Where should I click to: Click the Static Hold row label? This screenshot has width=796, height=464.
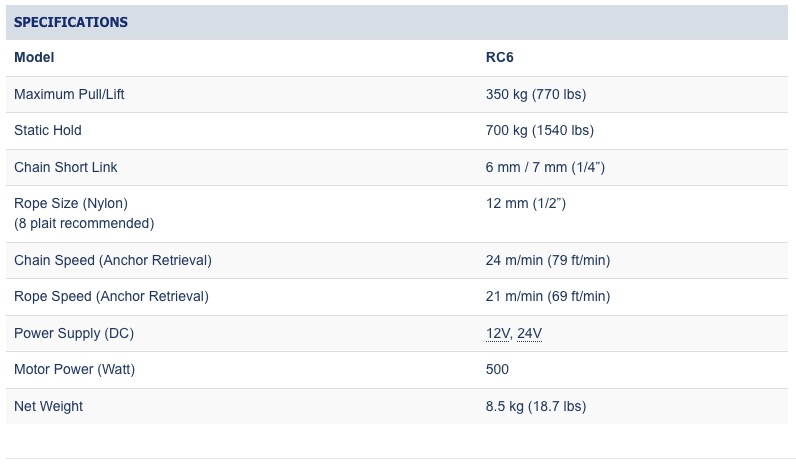coord(48,130)
